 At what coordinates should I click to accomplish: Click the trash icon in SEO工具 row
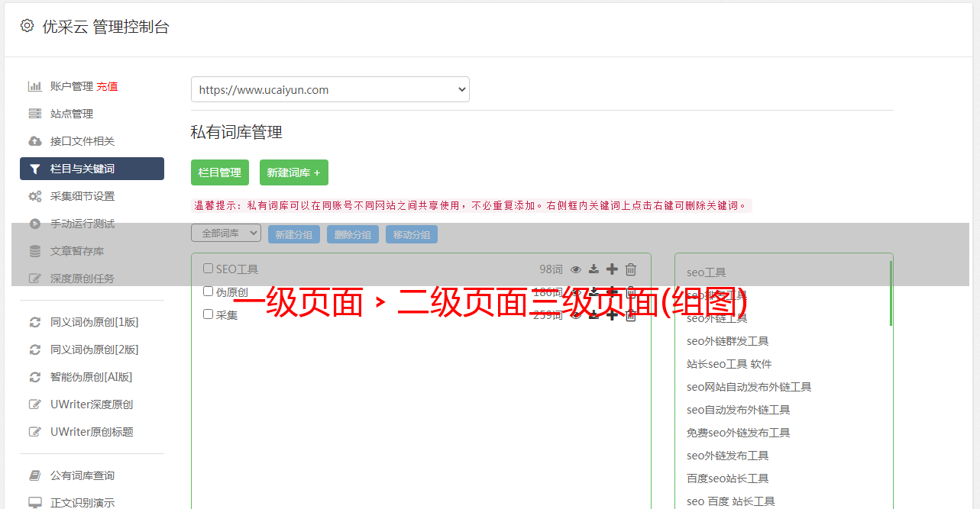pyautogui.click(x=631, y=269)
